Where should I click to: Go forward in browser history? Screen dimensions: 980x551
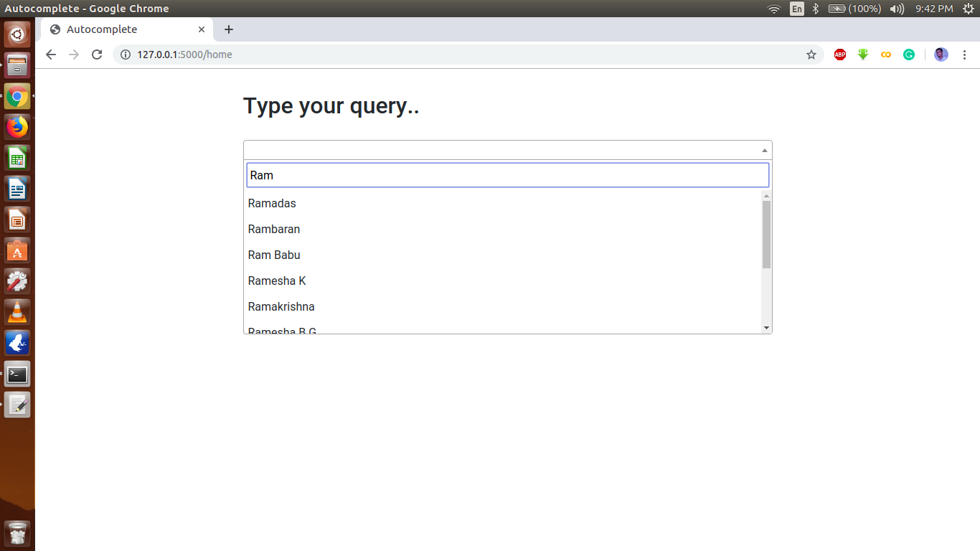[x=74, y=55]
